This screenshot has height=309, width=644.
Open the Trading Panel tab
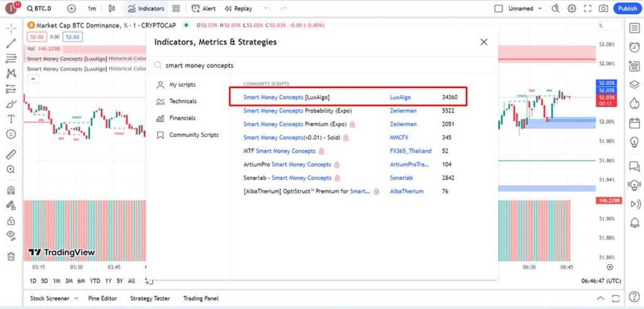point(201,298)
